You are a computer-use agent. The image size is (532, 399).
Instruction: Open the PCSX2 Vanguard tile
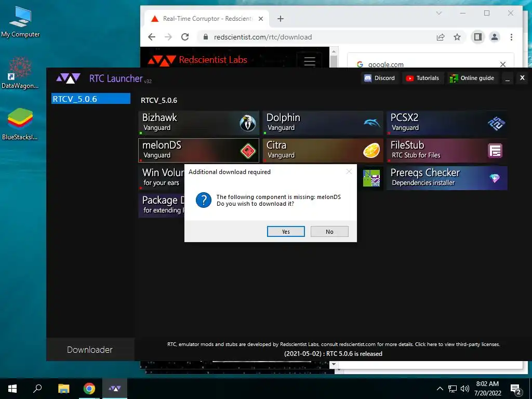447,123
